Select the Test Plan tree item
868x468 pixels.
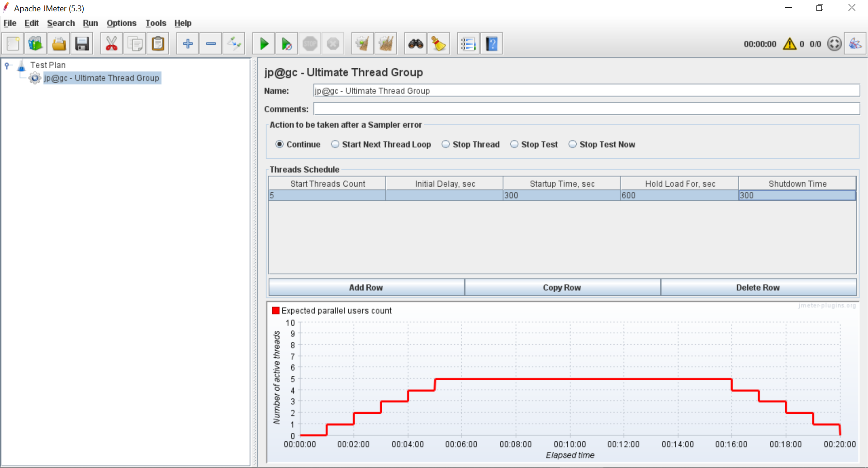tap(48, 65)
